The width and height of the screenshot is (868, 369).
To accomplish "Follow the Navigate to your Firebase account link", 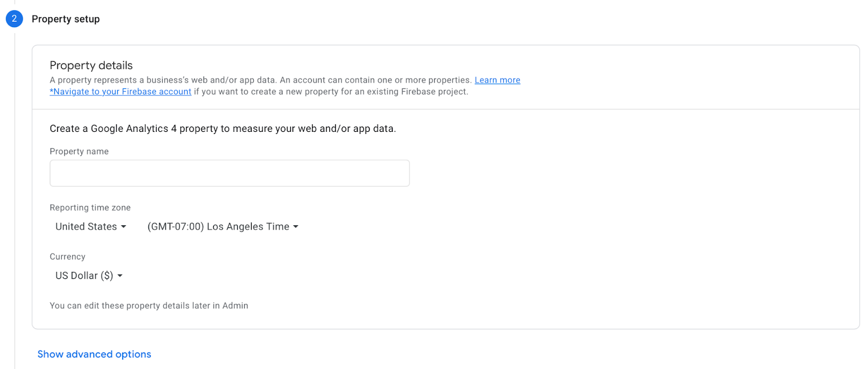I will [x=120, y=92].
